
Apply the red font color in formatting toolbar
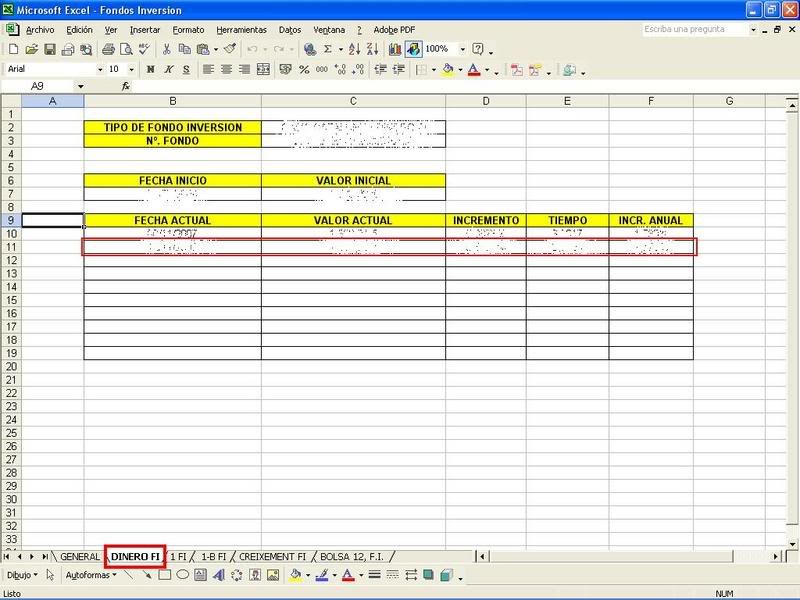(474, 69)
